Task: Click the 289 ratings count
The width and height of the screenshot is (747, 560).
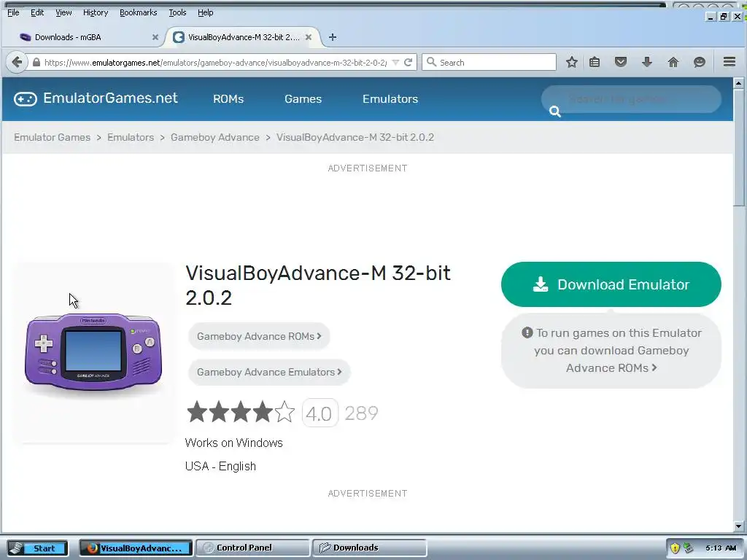Action: point(361,413)
